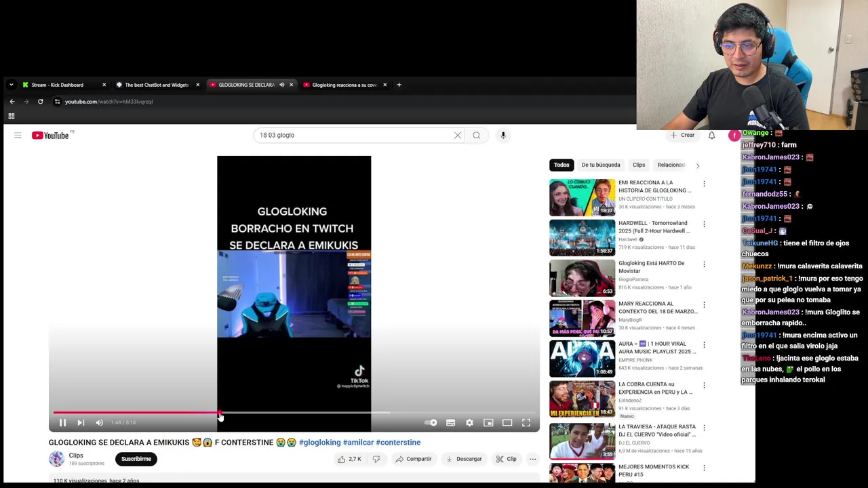Image resolution: width=868 pixels, height=488 pixels.
Task: Reload the current page
Action: (x=40, y=102)
